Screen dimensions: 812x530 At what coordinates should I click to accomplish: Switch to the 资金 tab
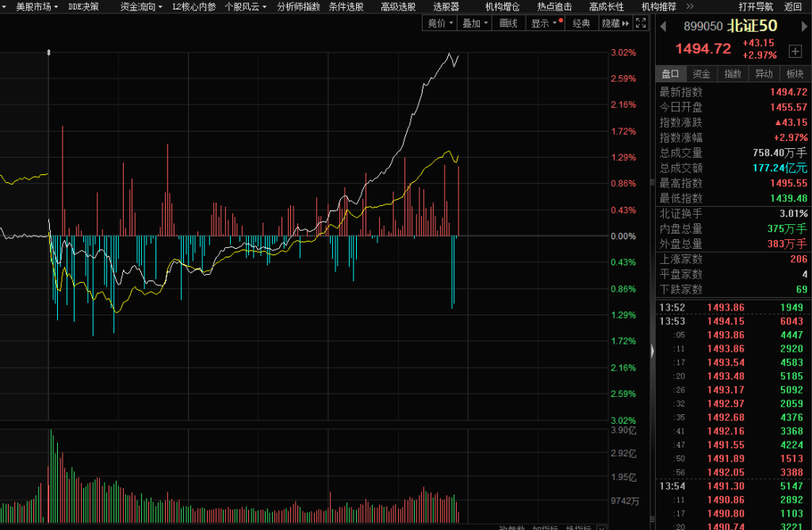point(701,74)
